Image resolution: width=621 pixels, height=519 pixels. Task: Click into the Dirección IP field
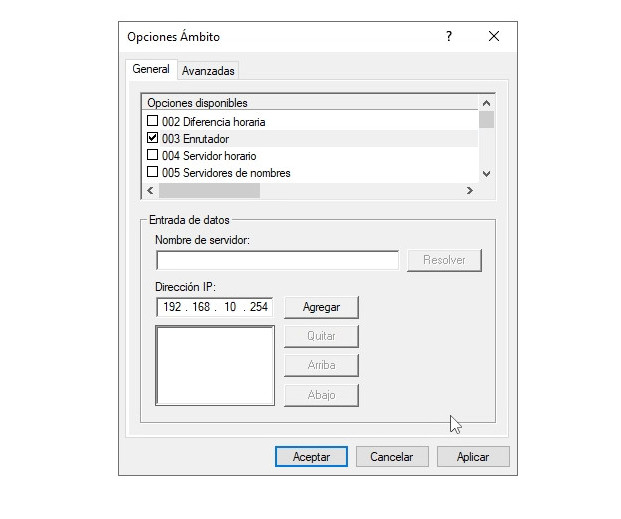coord(214,307)
